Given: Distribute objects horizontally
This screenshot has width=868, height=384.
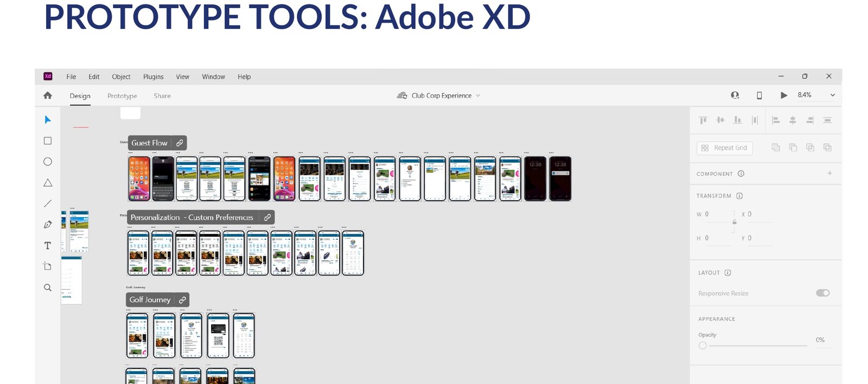Looking at the screenshot, I should pyautogui.click(x=755, y=120).
